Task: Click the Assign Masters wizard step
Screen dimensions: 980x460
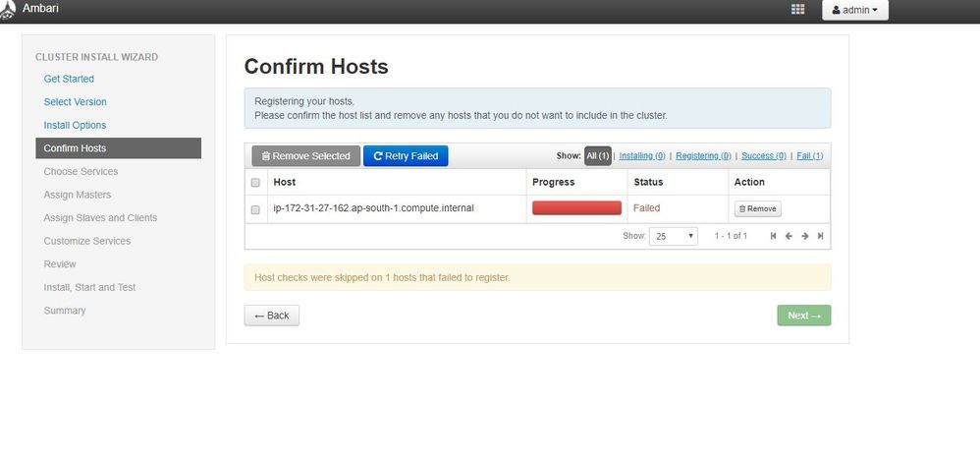Action: pos(78,195)
